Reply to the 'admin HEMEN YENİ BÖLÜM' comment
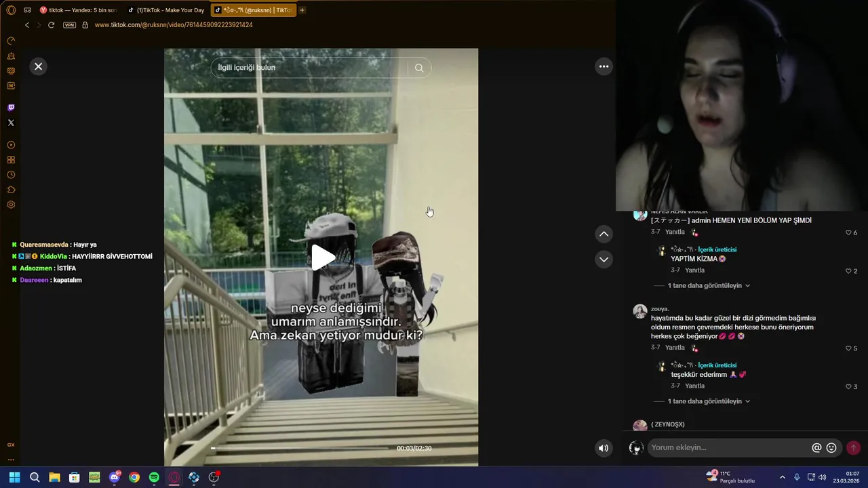Image resolution: width=868 pixels, height=488 pixels. point(675,232)
